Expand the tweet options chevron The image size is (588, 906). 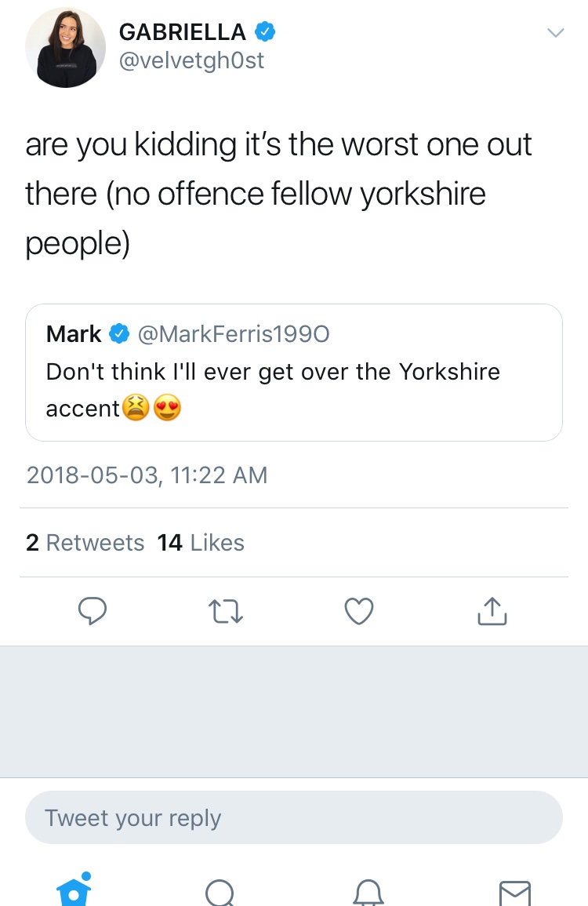(555, 33)
